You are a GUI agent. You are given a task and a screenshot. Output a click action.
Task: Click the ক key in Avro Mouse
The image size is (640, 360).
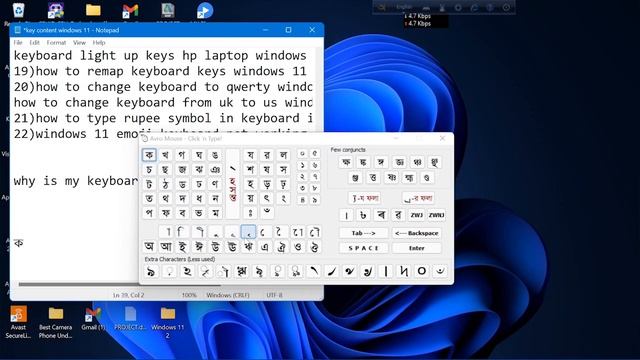[x=149, y=155]
